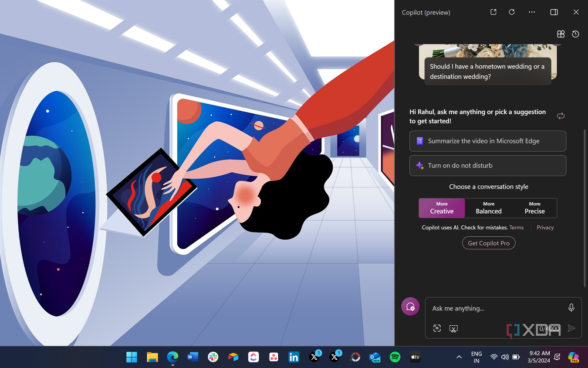Start a new topic with purple chat button
588x368 pixels.
click(x=410, y=307)
